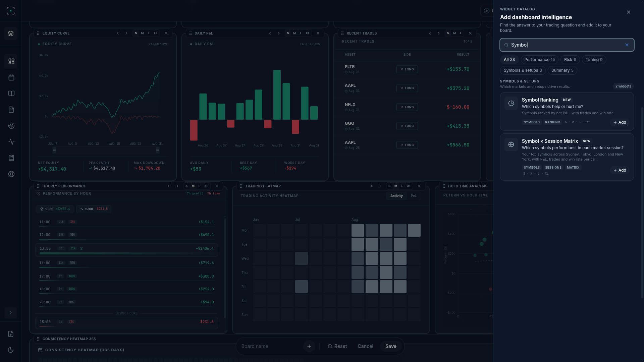Click the left equity curve range handle
This screenshot has width=644, height=362.
(x=54, y=150)
